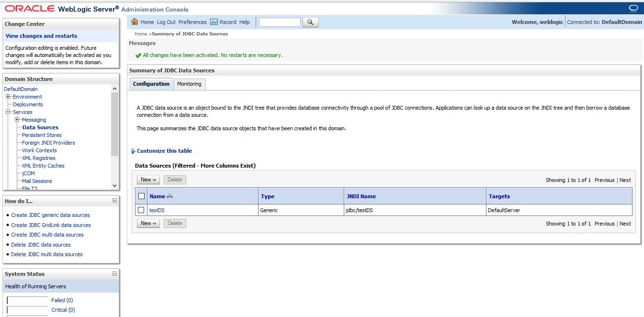
Task: Select all data sources checkbox in header
Action: (x=141, y=196)
